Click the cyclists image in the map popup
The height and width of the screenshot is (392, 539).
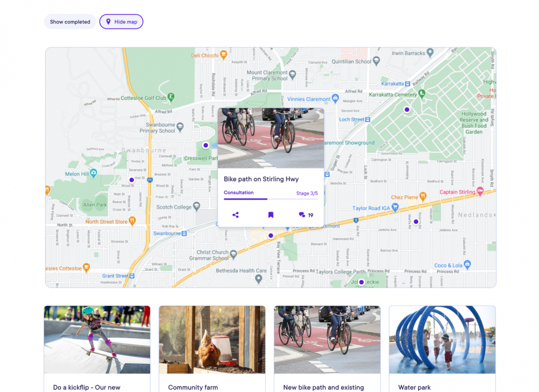271,135
